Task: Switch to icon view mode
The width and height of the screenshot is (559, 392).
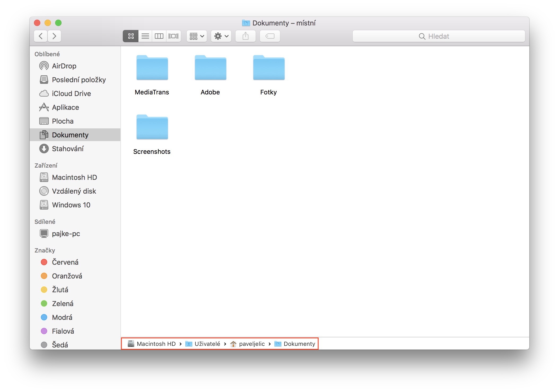Action: [x=131, y=36]
